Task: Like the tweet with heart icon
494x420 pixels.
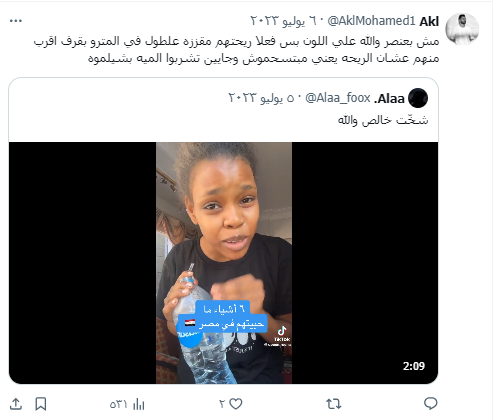Action: click(235, 404)
